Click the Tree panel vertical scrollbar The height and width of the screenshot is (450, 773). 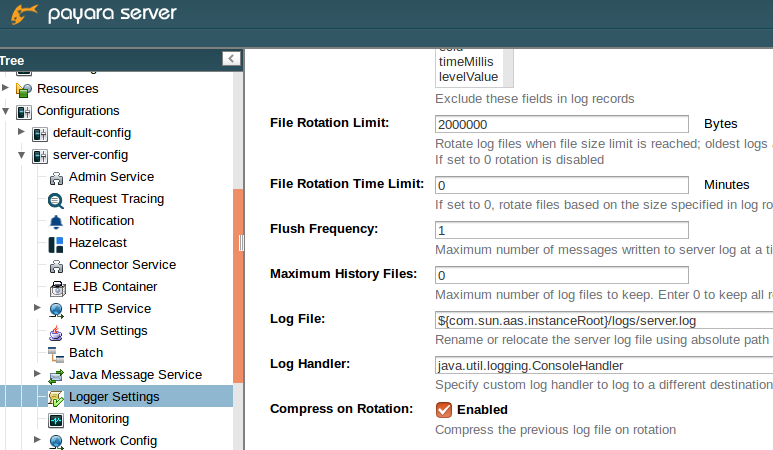click(x=238, y=286)
